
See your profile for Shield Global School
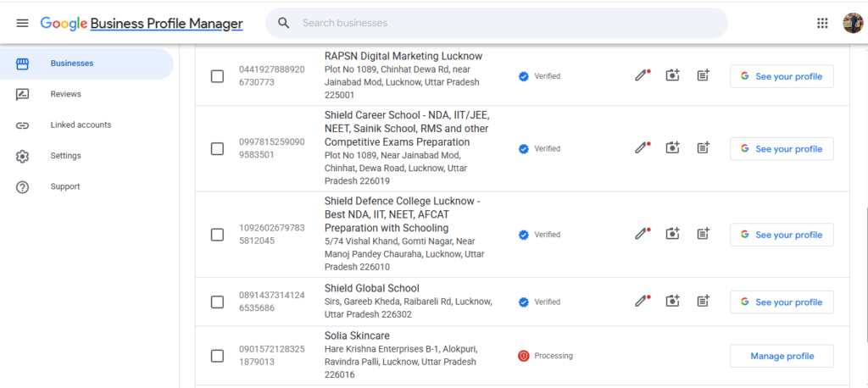(782, 302)
